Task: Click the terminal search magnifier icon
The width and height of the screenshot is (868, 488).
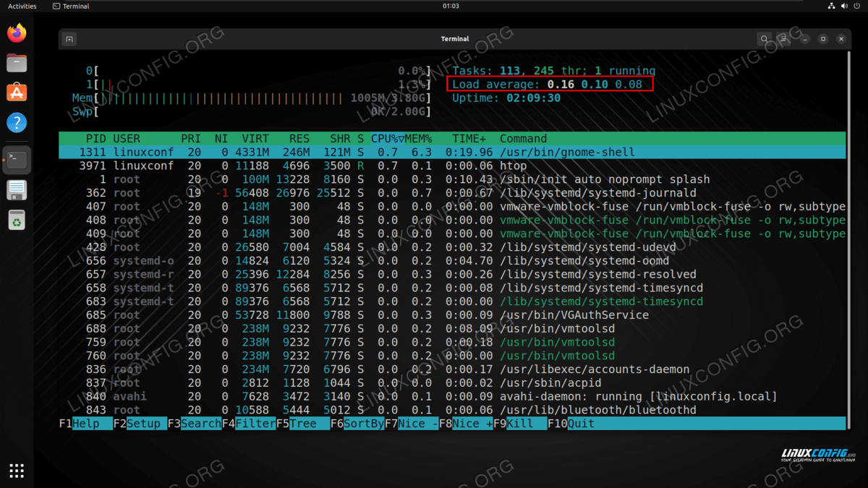Action: click(764, 39)
